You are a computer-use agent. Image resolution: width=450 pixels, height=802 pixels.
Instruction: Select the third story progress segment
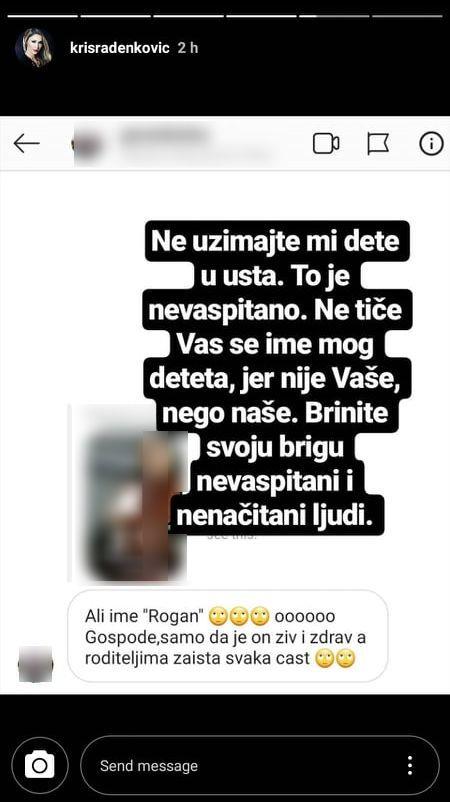[x=188, y=16]
